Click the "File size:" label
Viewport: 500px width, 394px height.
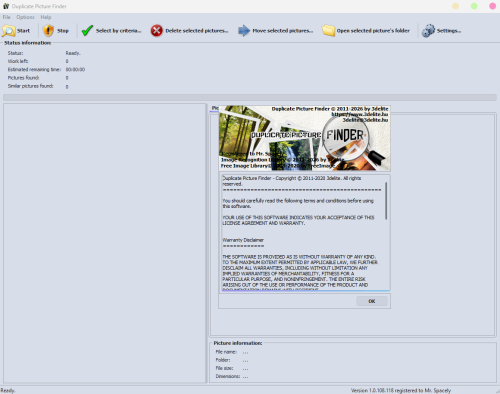click(x=224, y=368)
